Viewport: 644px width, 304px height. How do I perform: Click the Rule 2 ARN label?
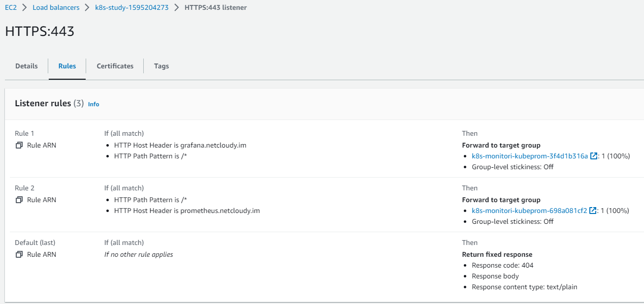pos(41,200)
